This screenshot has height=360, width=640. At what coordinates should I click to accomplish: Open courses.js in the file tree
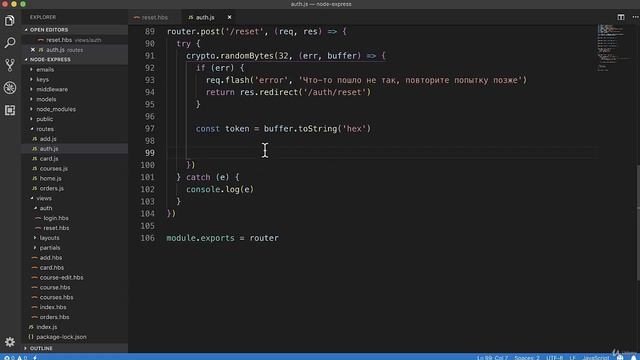pyautogui.click(x=53, y=169)
